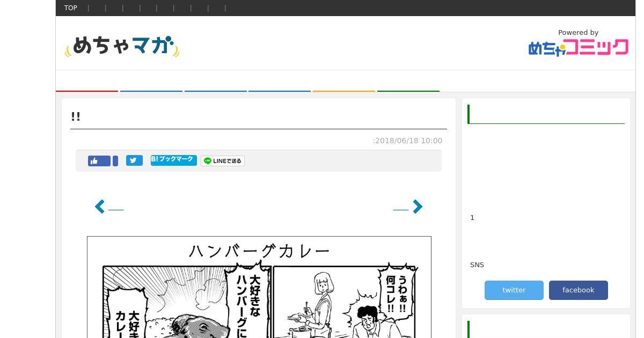This screenshot has width=644, height=338.
Task: Click the sidebar facebook button
Action: pos(579,290)
